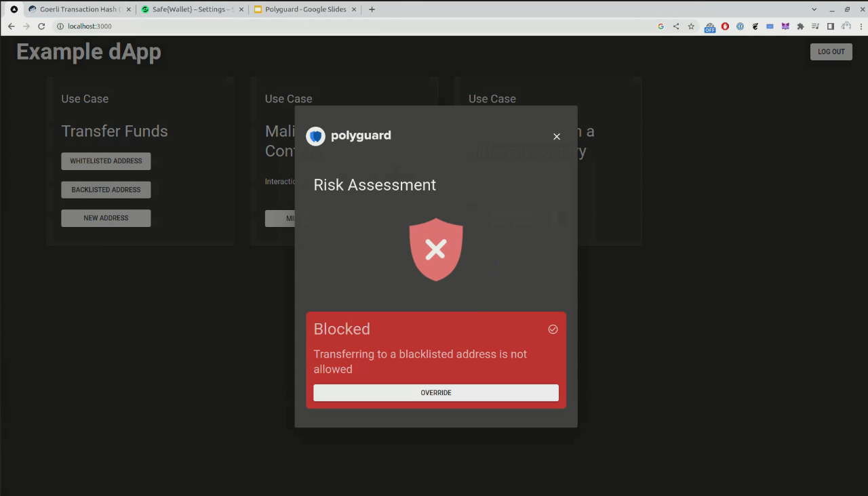Go forward in browser history
This screenshot has width=868, height=496.
click(x=26, y=26)
